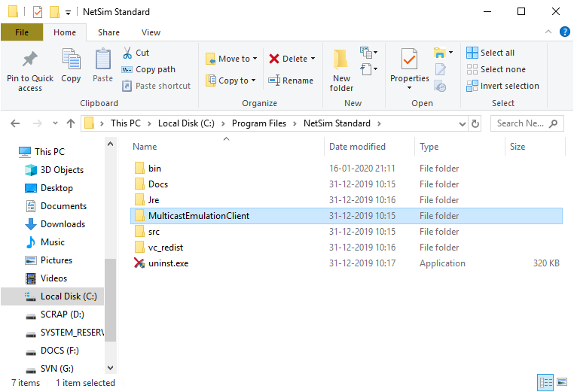Screen dimensions: 574x392
Task: Click the Forward navigation arrow
Action: 38,123
